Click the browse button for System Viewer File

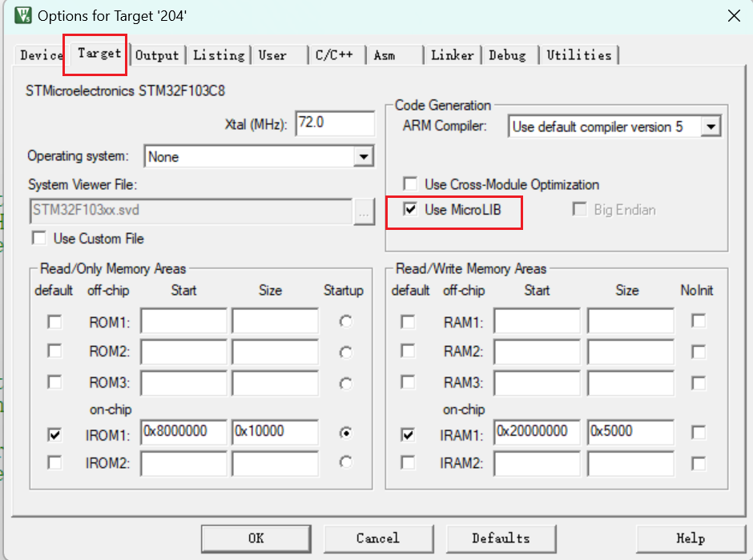364,212
